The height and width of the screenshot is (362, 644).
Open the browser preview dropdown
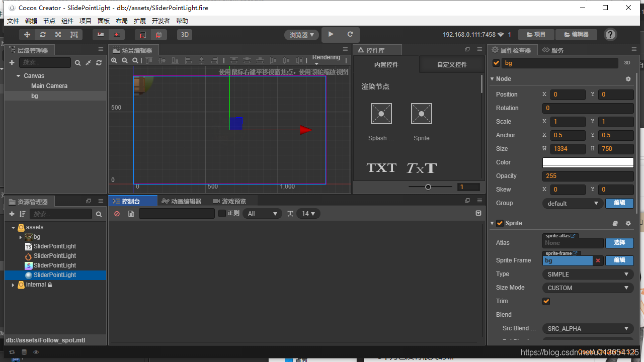[x=302, y=35]
